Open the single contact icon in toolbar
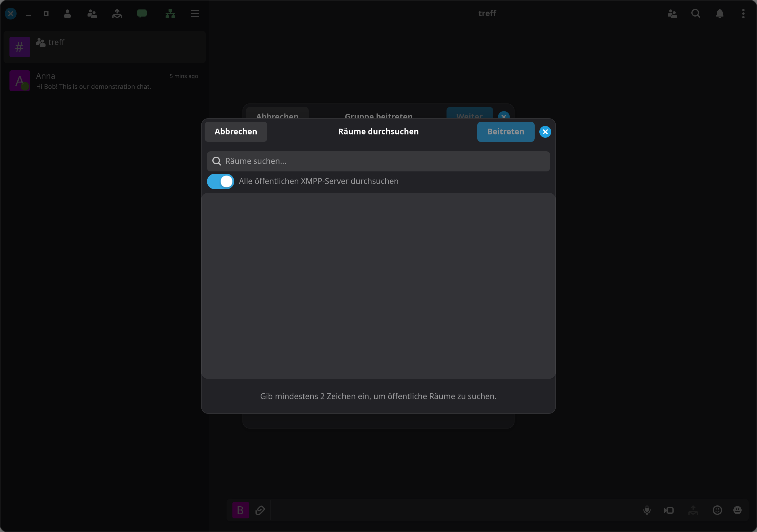Viewport: 757px width, 532px height. coord(67,14)
